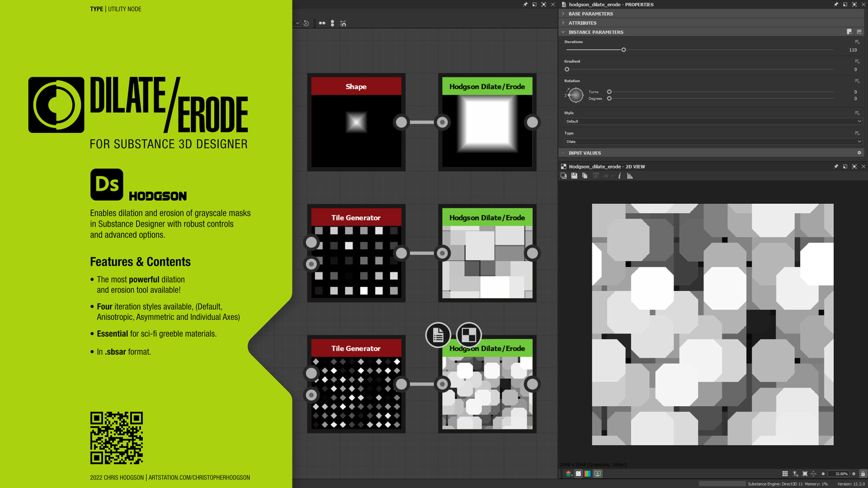Click the Rotation Degrees slider handle
Screen dimensions: 868x488
pyautogui.click(x=609, y=99)
